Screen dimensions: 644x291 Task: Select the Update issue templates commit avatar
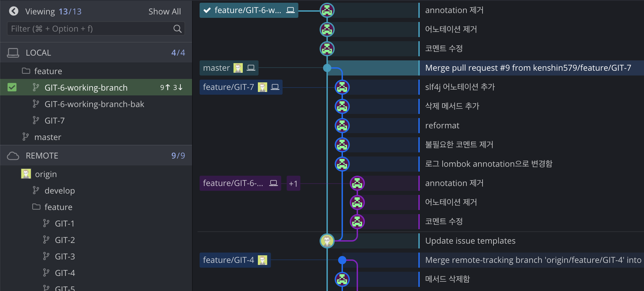click(327, 241)
